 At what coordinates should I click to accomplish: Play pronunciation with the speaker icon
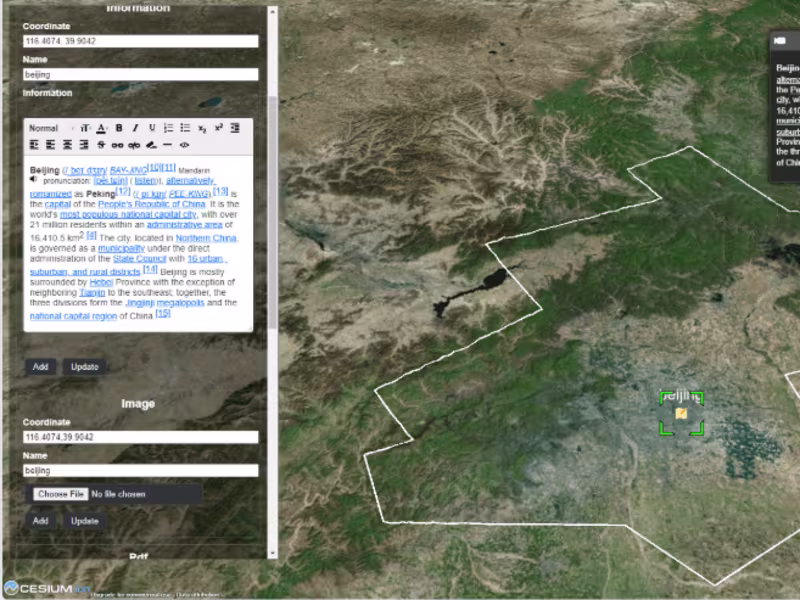[x=34, y=179]
